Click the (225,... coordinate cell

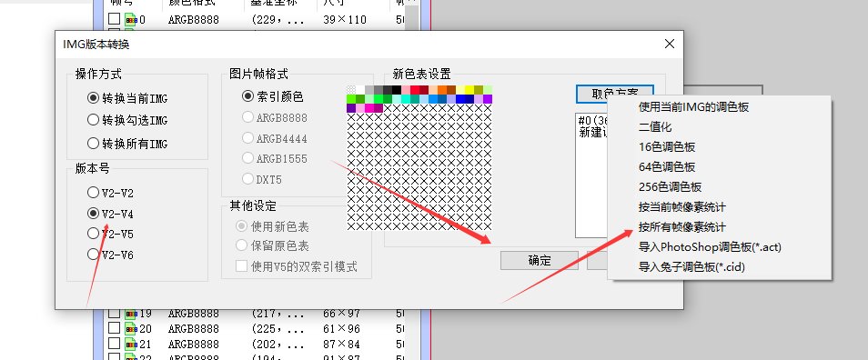click(278, 328)
